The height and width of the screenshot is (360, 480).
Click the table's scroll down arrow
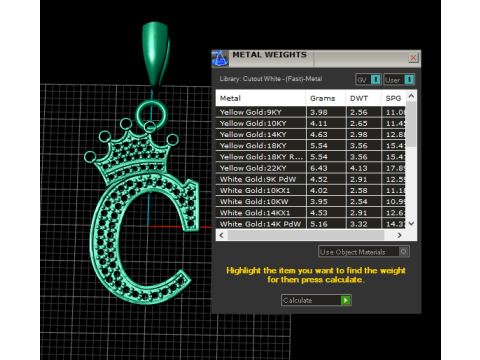click(x=411, y=224)
